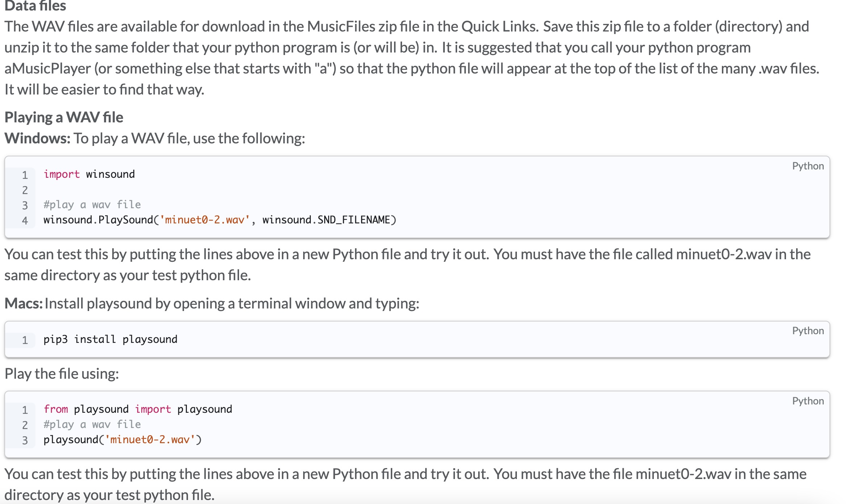Click the playsound('minuet0-2.wav') call line
The width and height of the screenshot is (857, 504).
tap(122, 440)
